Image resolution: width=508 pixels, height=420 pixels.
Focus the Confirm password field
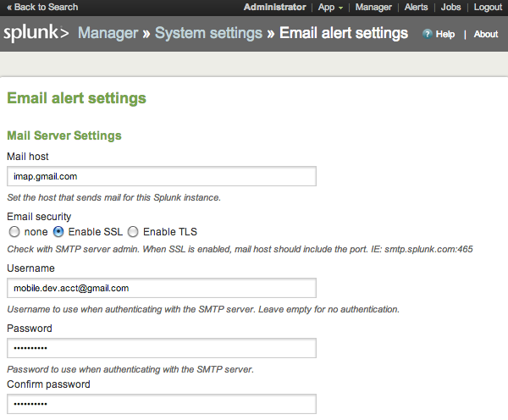coord(162,404)
